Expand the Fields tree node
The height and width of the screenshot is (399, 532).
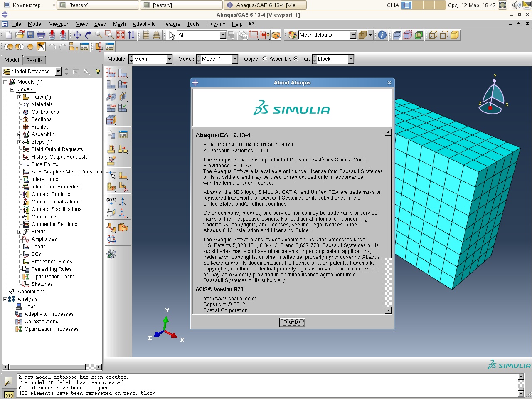click(x=19, y=232)
